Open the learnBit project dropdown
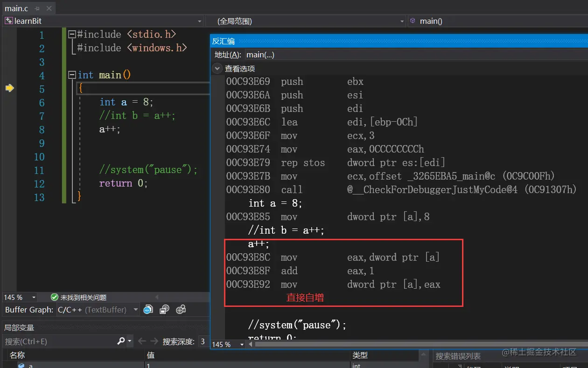588x368 pixels. tap(199, 21)
